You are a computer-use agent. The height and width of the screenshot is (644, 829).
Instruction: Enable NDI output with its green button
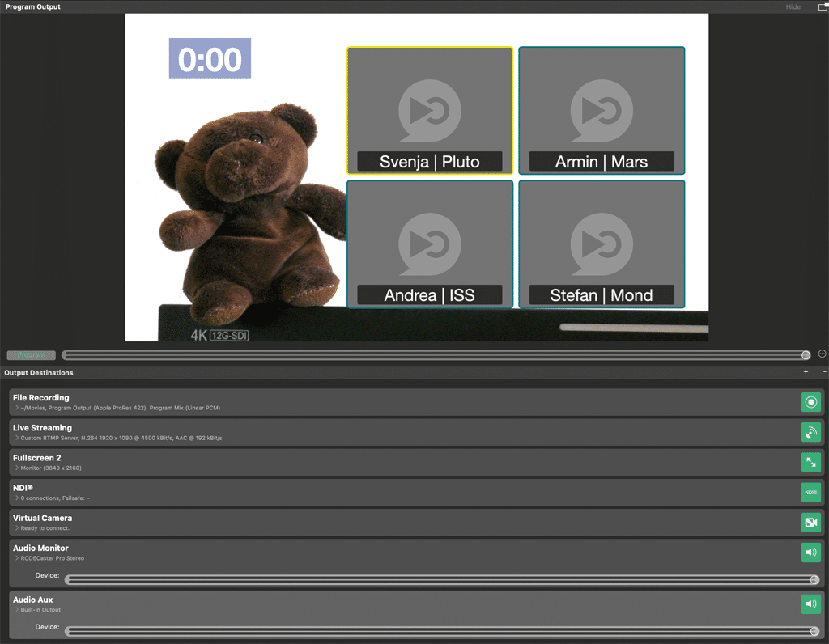[x=810, y=492]
